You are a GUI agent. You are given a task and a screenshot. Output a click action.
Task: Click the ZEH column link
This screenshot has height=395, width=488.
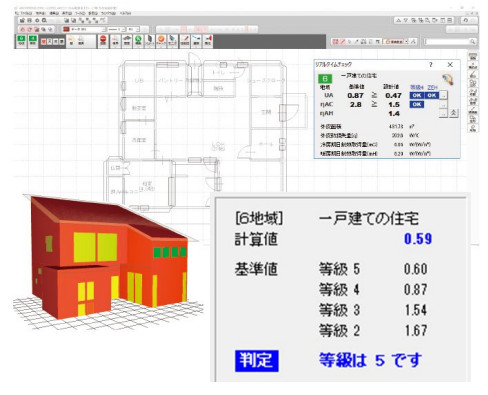(x=432, y=87)
